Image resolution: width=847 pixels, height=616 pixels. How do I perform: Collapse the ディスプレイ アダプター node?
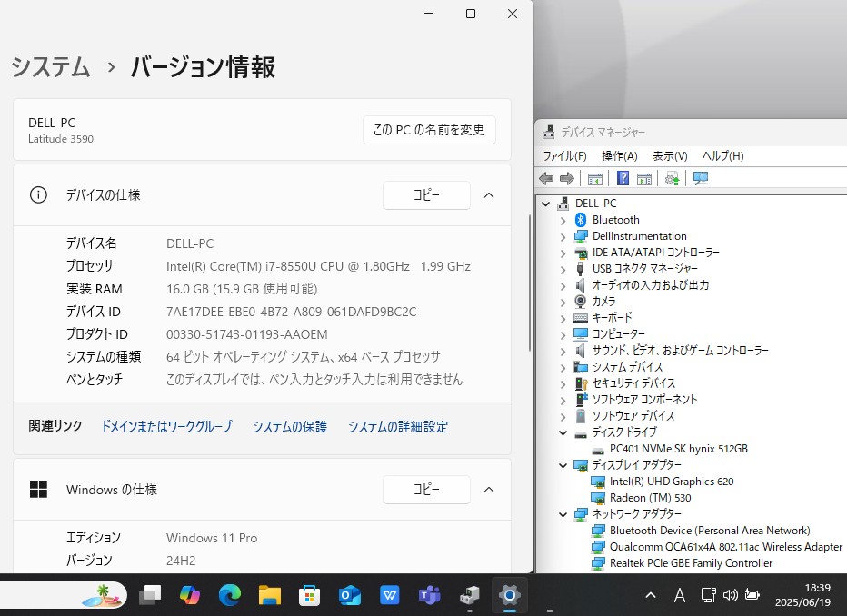[x=563, y=465]
